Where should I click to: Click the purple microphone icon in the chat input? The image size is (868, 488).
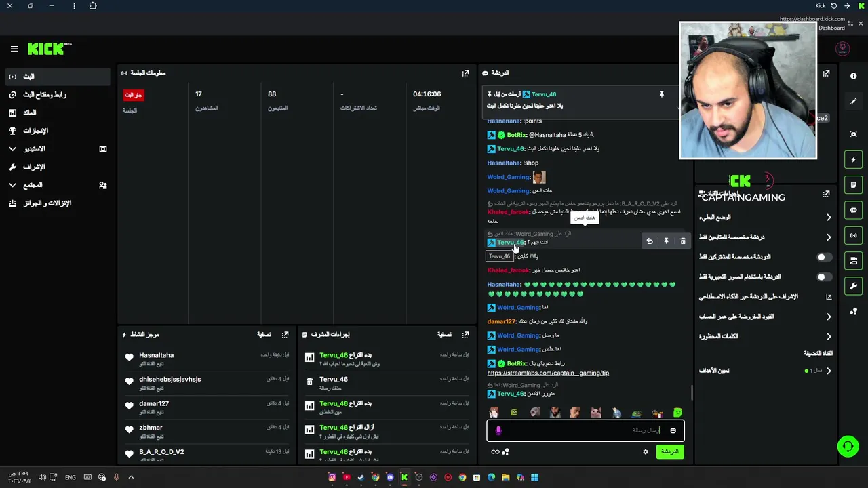click(x=498, y=430)
